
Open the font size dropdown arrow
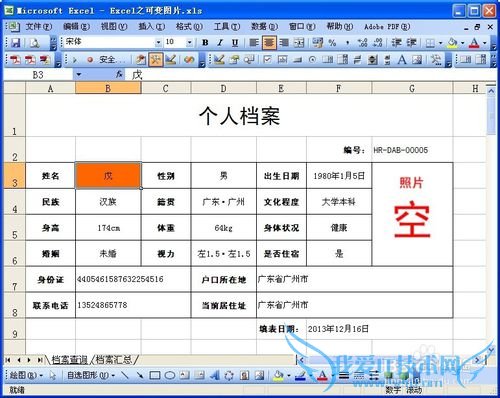[x=189, y=42]
